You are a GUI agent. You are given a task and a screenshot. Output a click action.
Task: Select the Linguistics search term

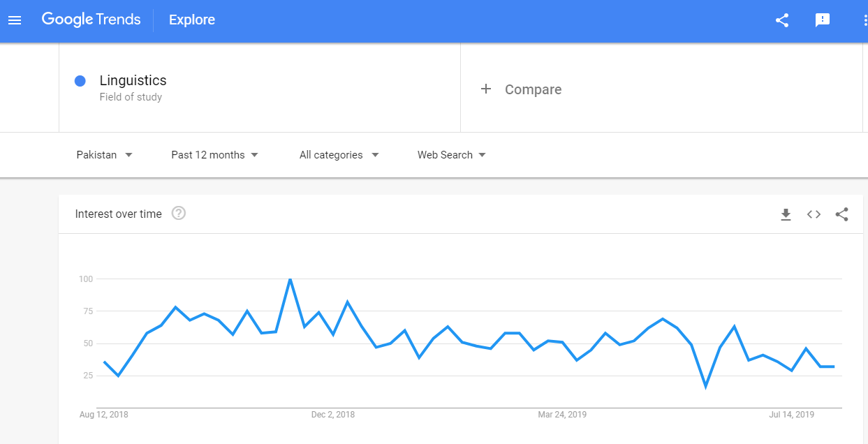pos(133,80)
